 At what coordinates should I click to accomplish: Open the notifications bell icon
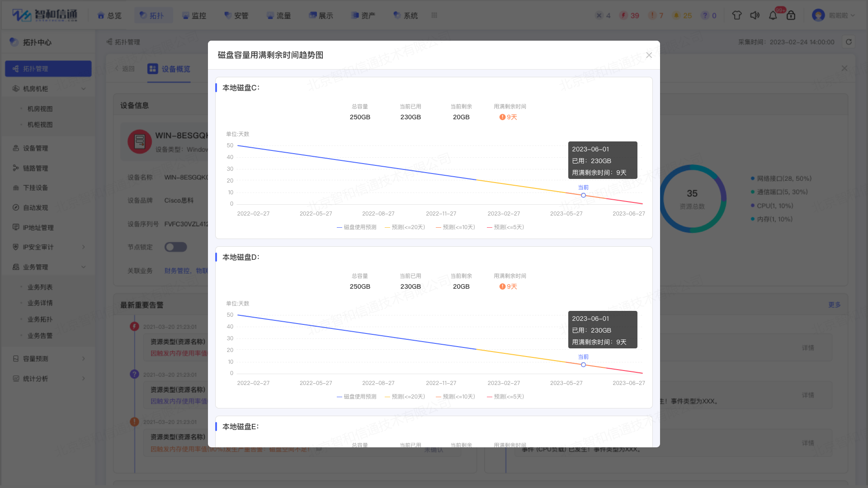click(x=773, y=15)
